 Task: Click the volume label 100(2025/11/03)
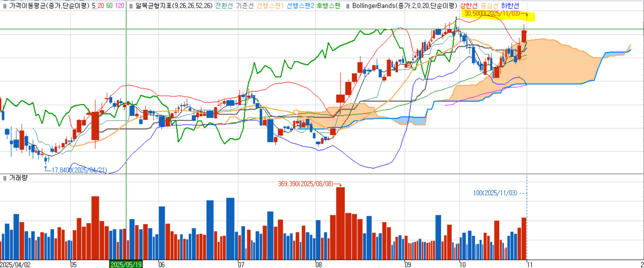point(495,193)
